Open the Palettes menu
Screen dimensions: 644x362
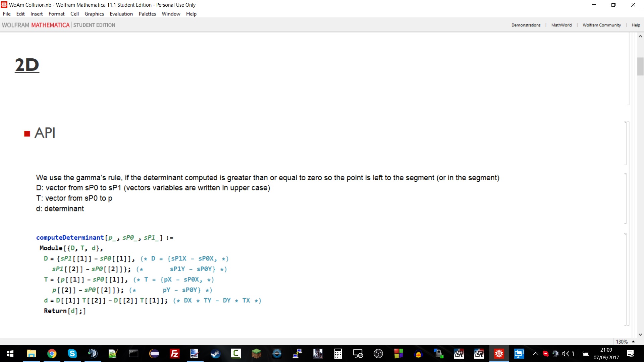(147, 14)
